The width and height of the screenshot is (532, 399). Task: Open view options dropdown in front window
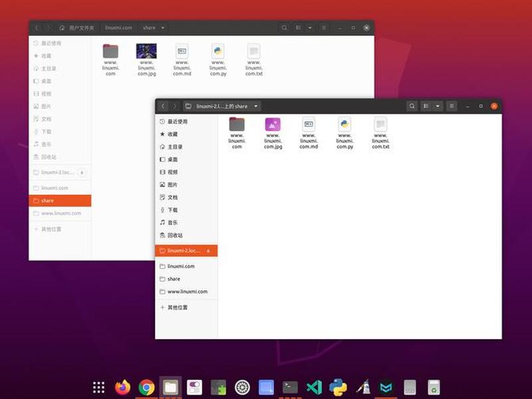[438, 106]
